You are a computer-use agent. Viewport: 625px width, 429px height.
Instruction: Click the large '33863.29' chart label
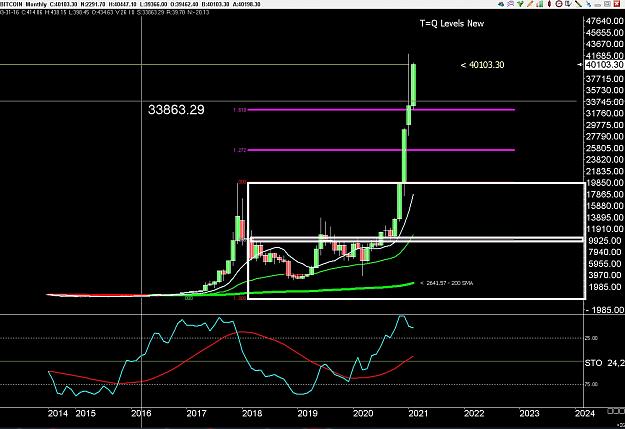pos(176,110)
